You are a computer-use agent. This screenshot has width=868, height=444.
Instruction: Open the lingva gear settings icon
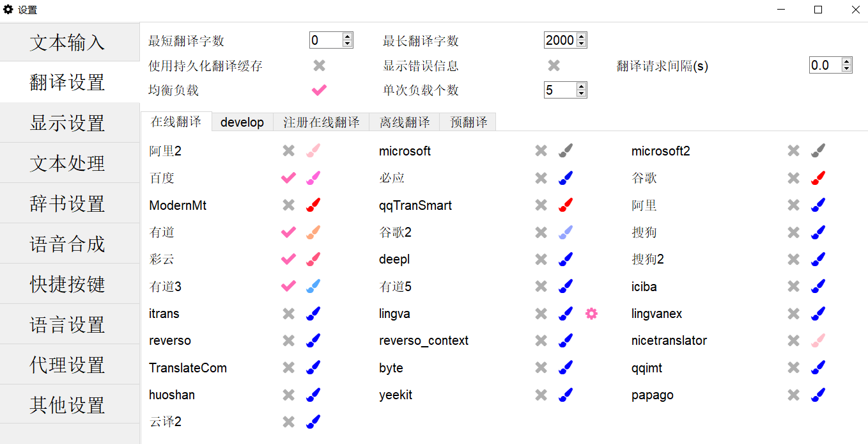point(591,313)
